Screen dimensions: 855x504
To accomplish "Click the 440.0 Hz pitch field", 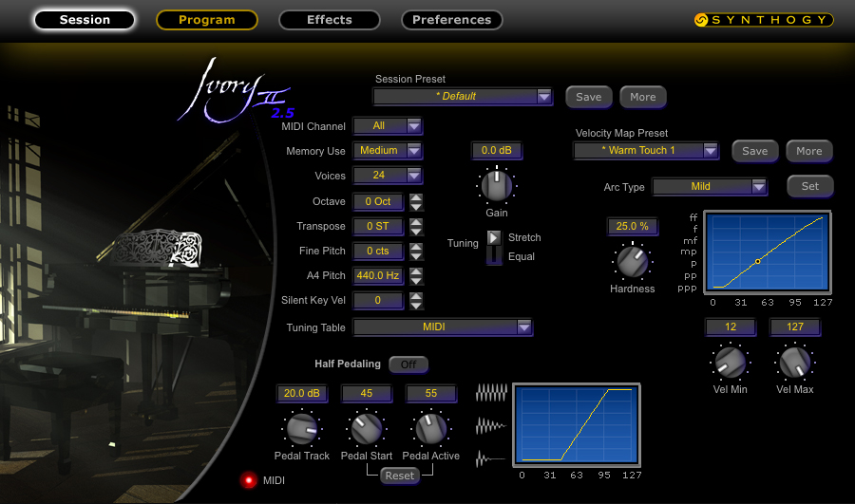I will pos(378,275).
